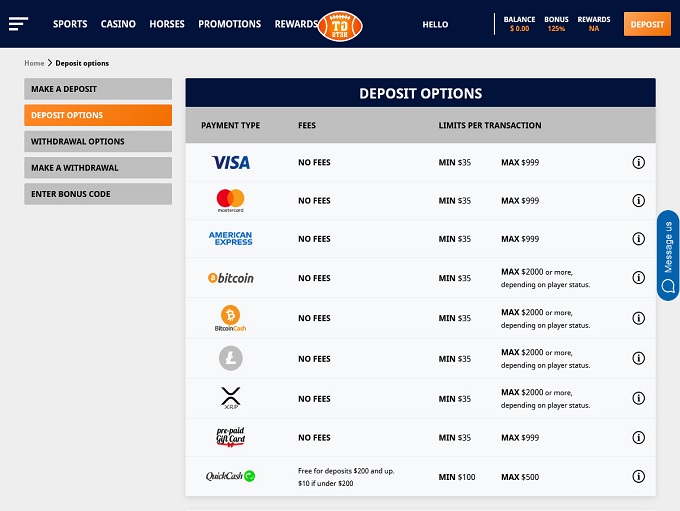680x511 pixels.
Task: Open the hamburger menu icon
Action: 18,24
